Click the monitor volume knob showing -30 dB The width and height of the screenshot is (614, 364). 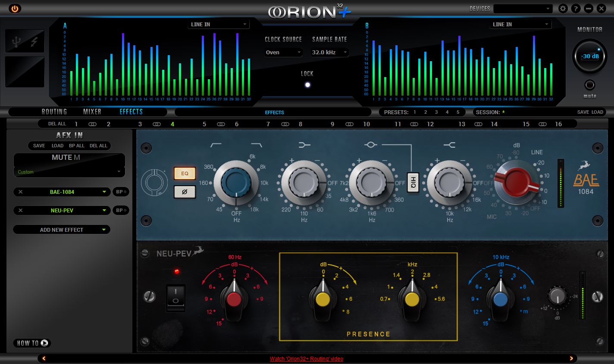pyautogui.click(x=589, y=56)
